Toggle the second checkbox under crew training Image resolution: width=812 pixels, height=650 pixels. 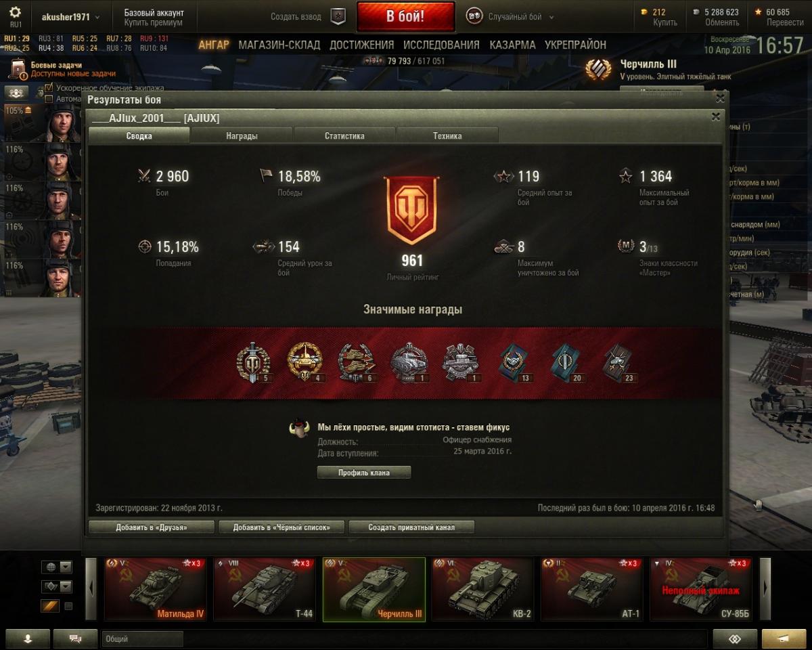[49, 99]
